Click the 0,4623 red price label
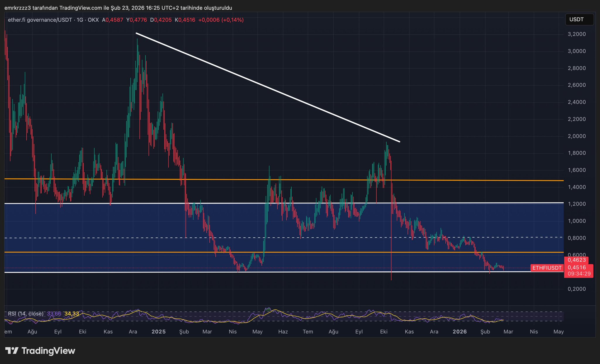The width and height of the screenshot is (600, 364). tap(577, 260)
